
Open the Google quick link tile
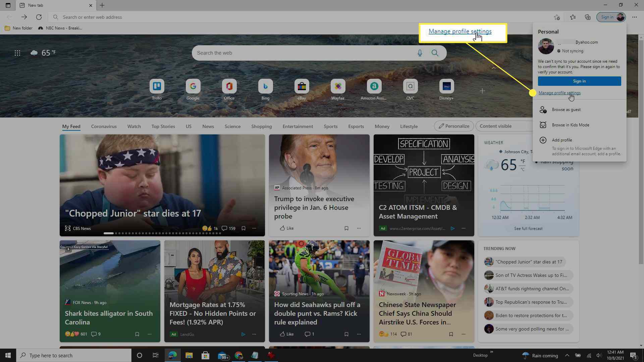(x=193, y=90)
